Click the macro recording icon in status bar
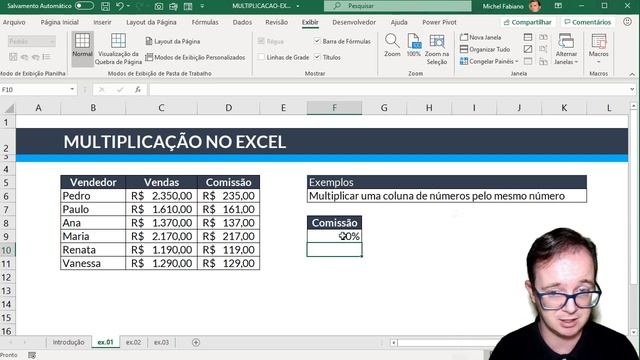Image resolution: width=640 pixels, height=360 pixels. click(x=32, y=355)
